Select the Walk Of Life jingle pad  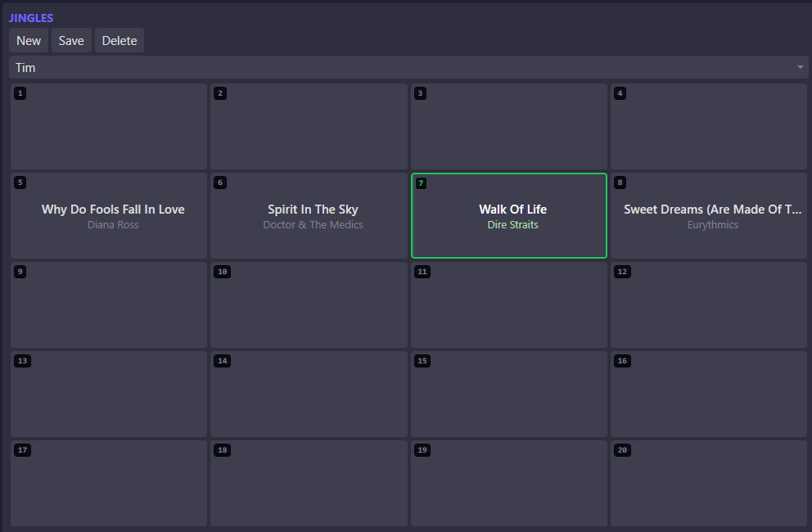coord(509,216)
